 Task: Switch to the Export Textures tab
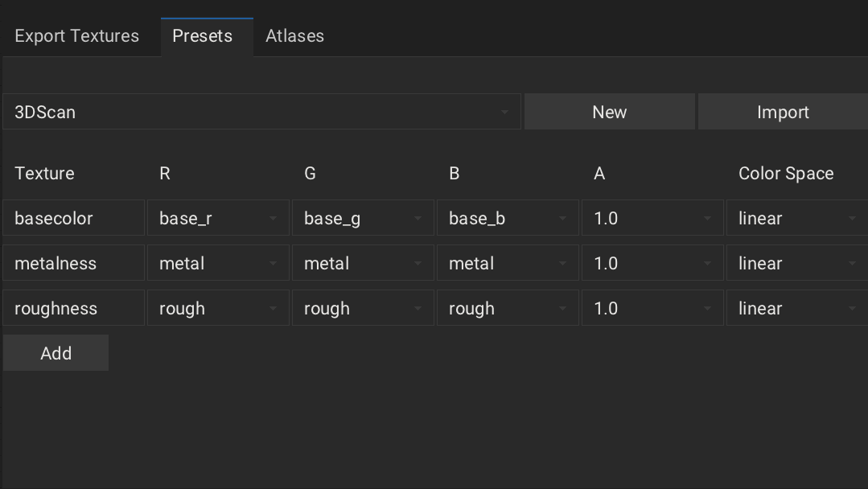(x=76, y=36)
